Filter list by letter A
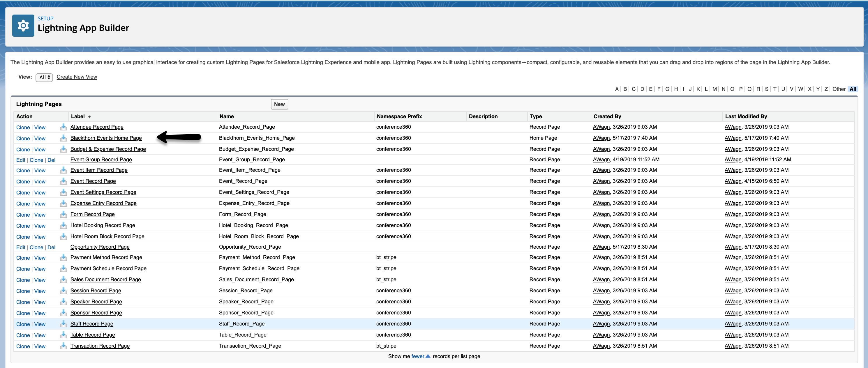The width and height of the screenshot is (868, 368). coord(617,89)
